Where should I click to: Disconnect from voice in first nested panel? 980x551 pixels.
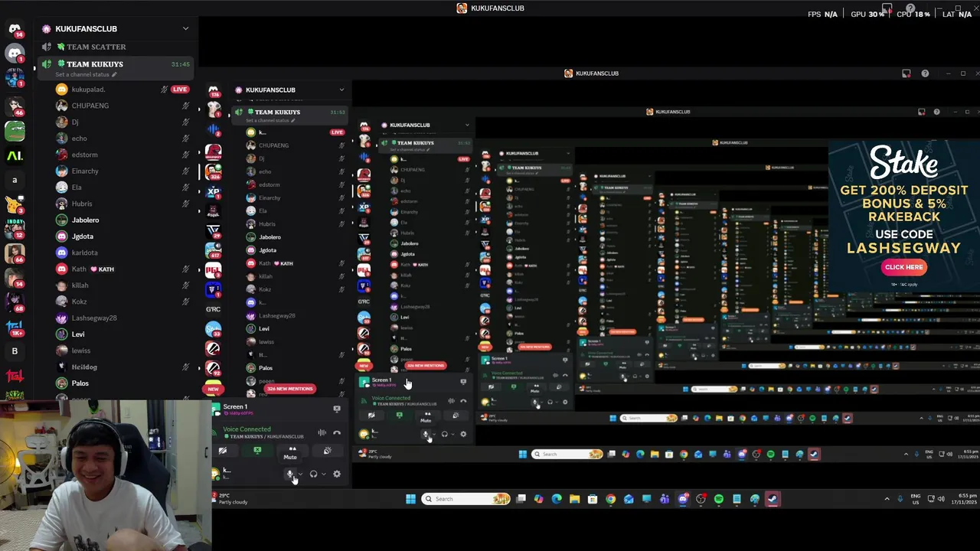click(337, 432)
